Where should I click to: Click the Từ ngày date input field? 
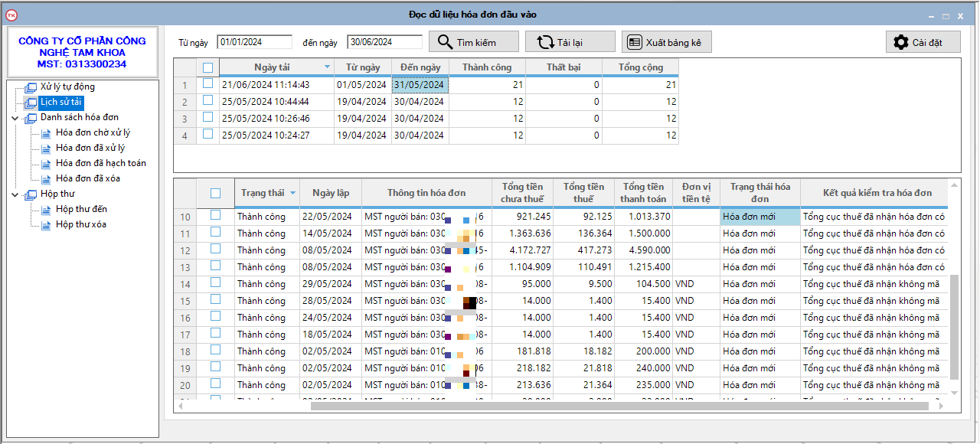click(254, 42)
